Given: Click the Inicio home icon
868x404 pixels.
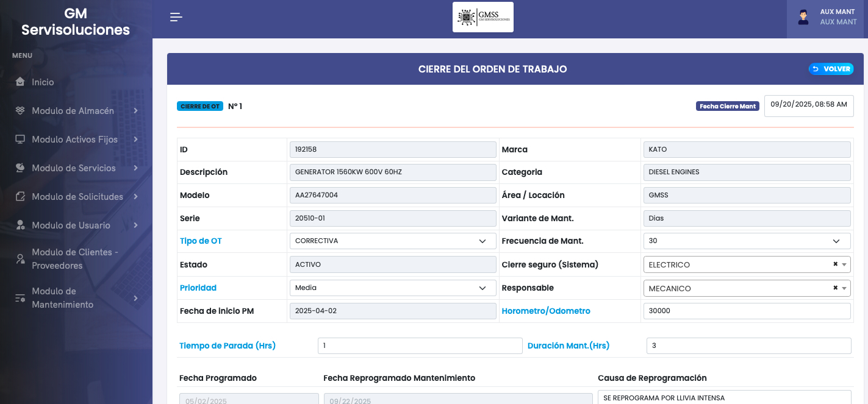Looking at the screenshot, I should (x=20, y=82).
